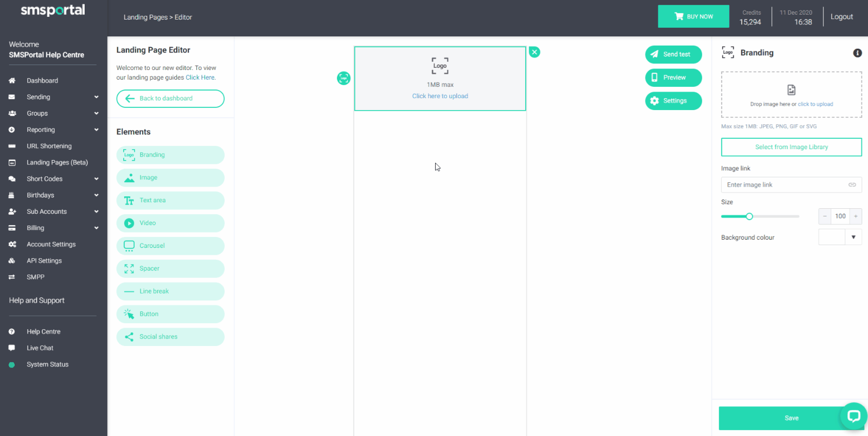Click the Live Chat bubble icon
The image size is (868, 436).
[x=12, y=348]
